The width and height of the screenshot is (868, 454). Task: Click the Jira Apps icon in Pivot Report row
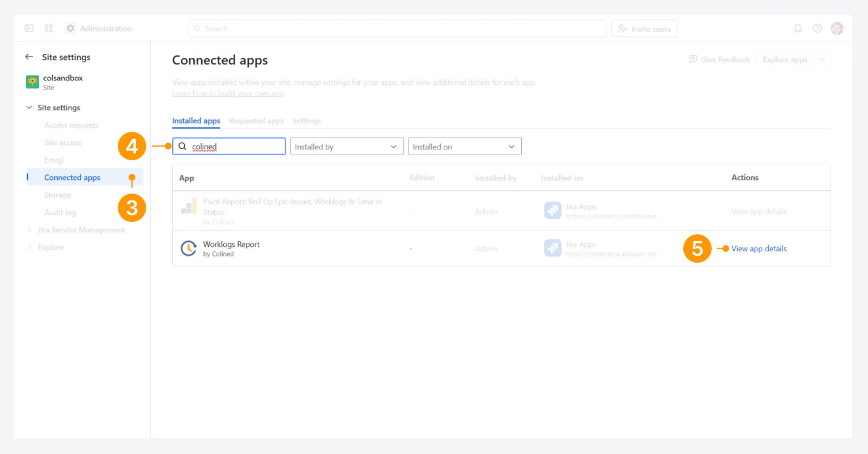point(552,211)
